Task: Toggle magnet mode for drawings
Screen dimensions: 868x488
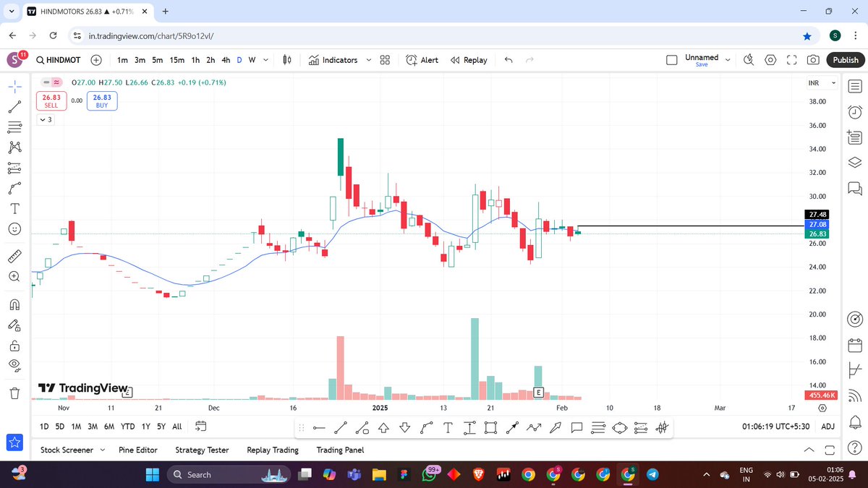Action: (14, 304)
